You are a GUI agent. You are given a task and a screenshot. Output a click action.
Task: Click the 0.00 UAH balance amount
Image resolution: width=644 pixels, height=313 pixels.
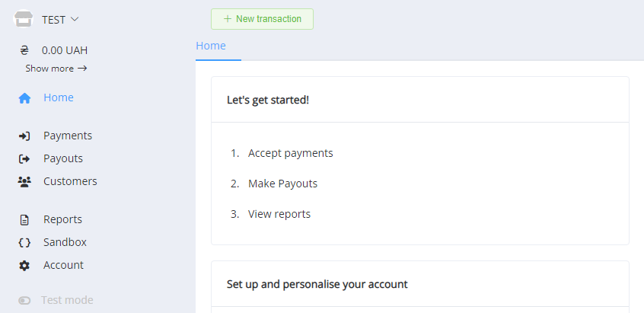[x=65, y=51]
